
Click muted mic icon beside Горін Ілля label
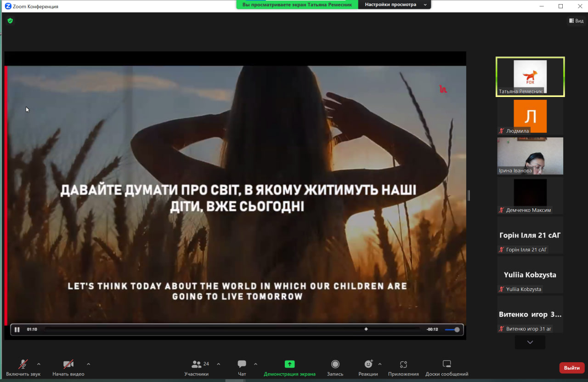502,250
